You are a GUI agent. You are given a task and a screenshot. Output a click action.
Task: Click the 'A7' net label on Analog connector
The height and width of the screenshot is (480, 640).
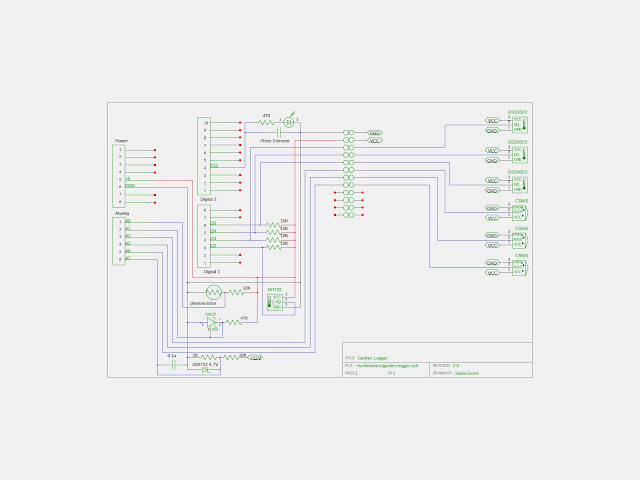tap(128, 258)
